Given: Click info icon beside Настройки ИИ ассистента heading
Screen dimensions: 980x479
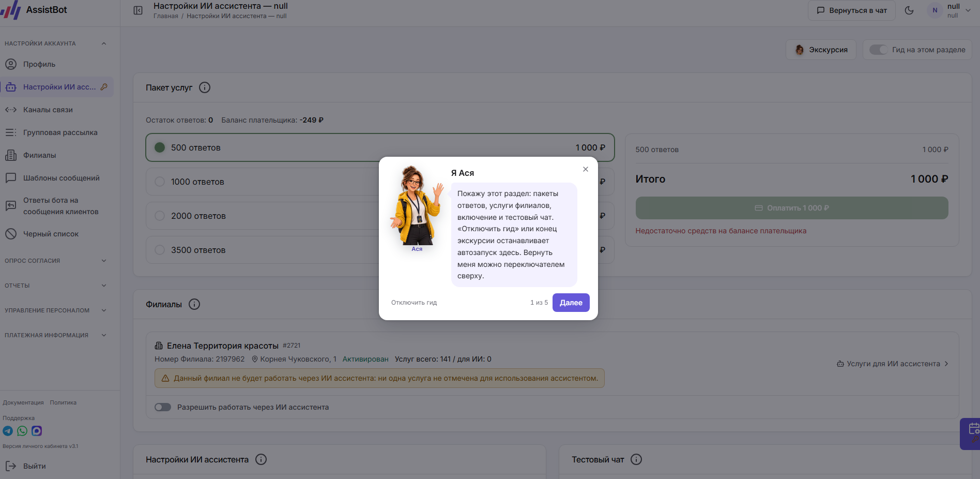Looking at the screenshot, I should pyautogui.click(x=261, y=459).
